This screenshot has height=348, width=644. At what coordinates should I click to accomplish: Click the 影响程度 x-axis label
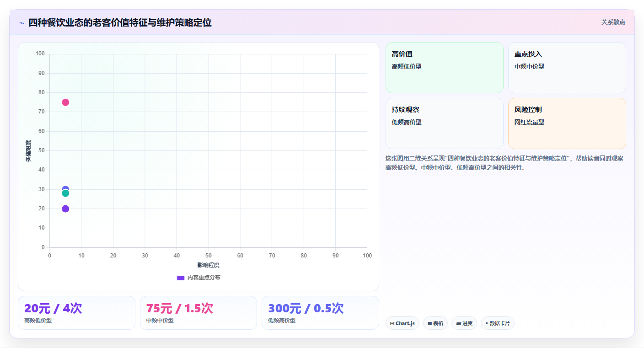pyautogui.click(x=209, y=265)
